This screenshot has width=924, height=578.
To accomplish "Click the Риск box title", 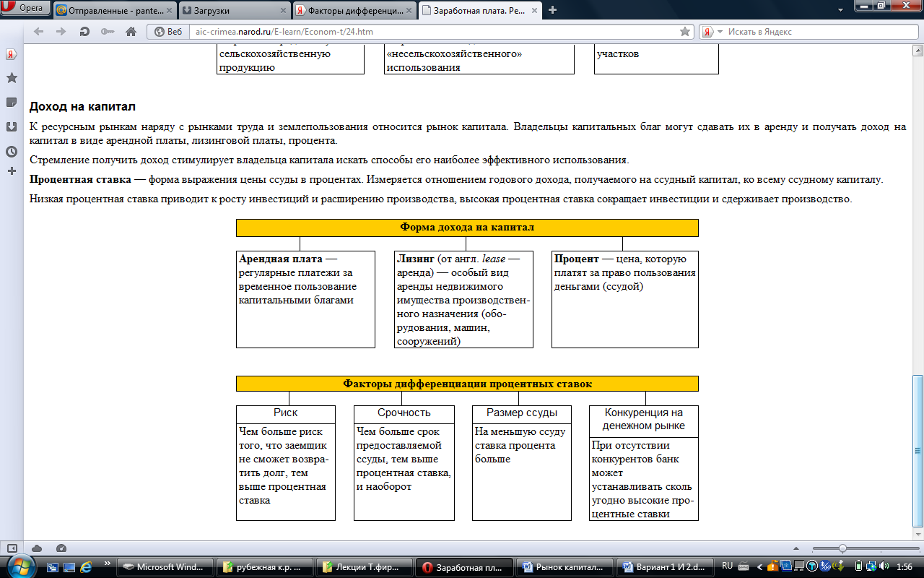I will (x=286, y=413).
